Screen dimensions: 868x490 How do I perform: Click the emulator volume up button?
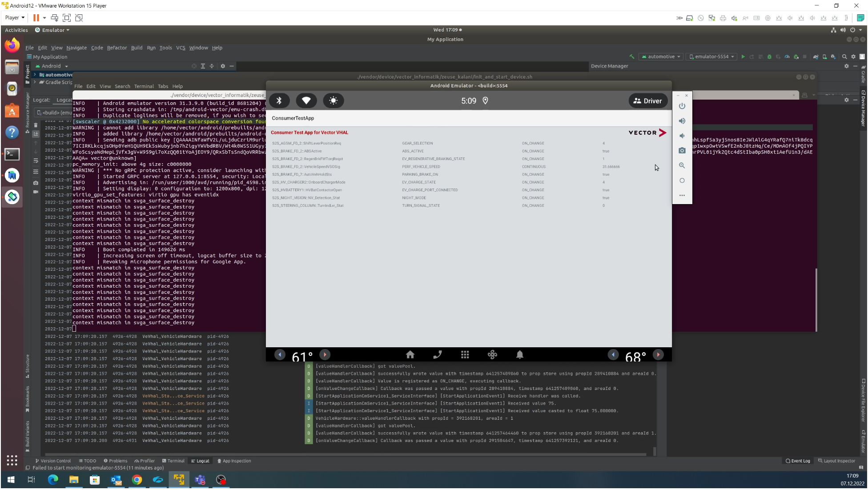click(x=682, y=121)
